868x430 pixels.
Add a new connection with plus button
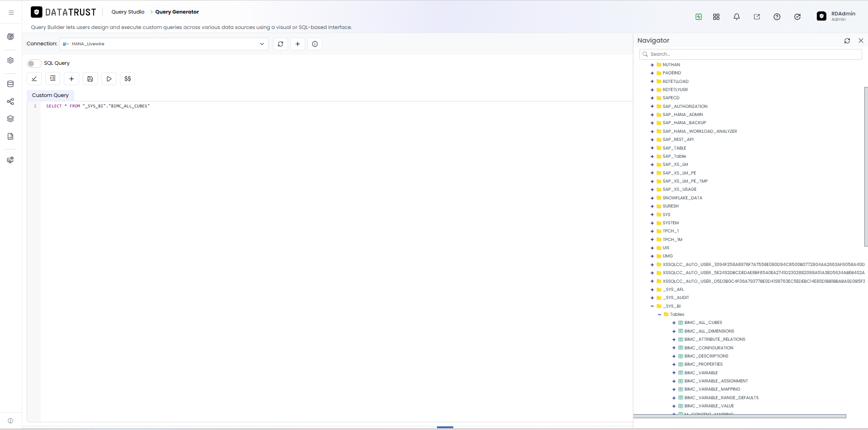(x=297, y=44)
